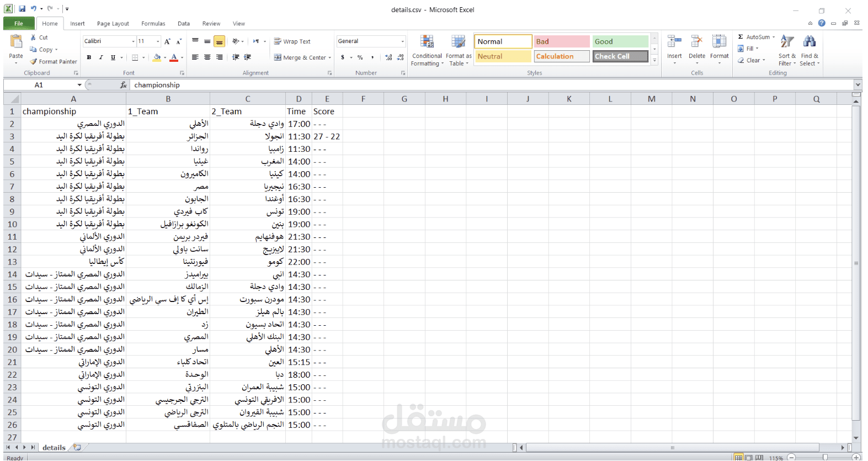
Task: Save the workbook using the Quick Access icon
Action: tap(22, 9)
